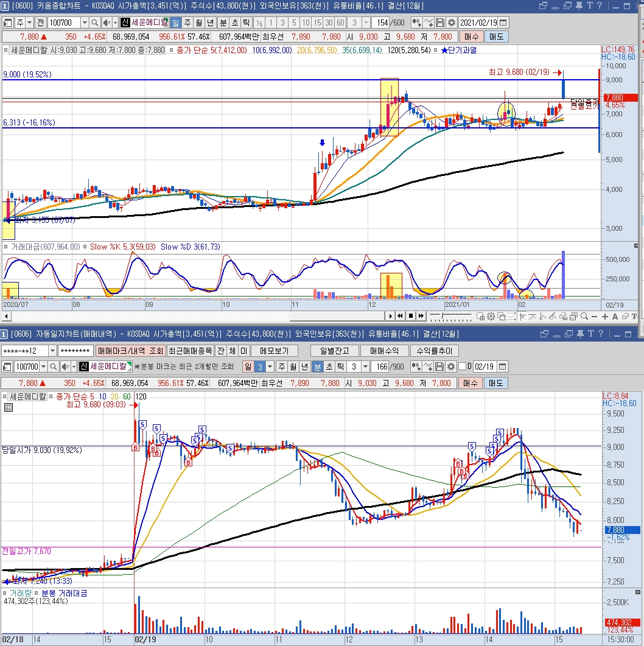Toggle 거래대금 indicator legend checkbox
The height and width of the screenshot is (646, 644).
[x=5, y=247]
